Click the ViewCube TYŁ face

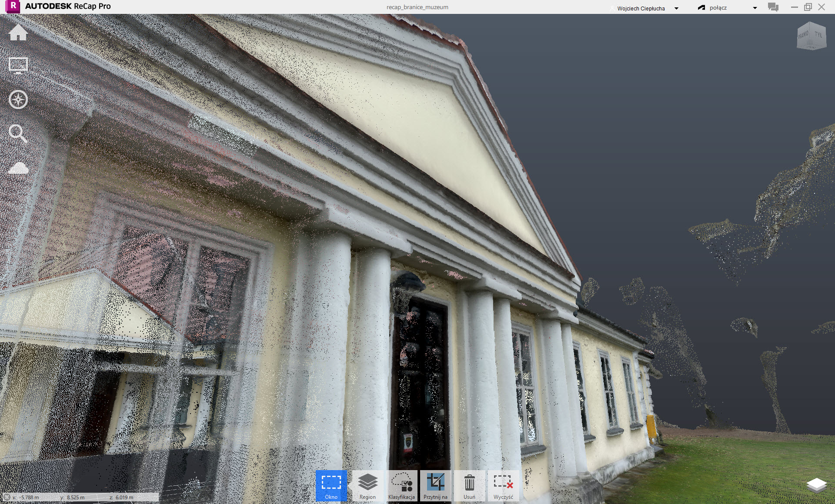tap(818, 35)
